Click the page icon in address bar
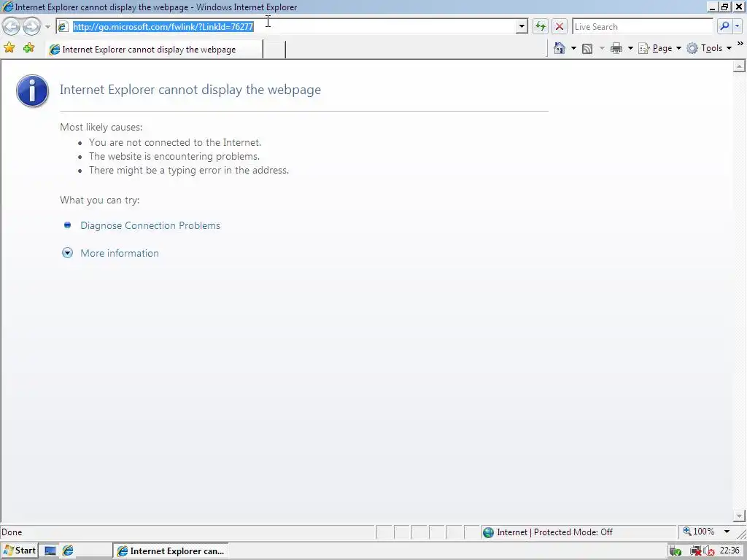The image size is (747, 560). click(x=63, y=27)
